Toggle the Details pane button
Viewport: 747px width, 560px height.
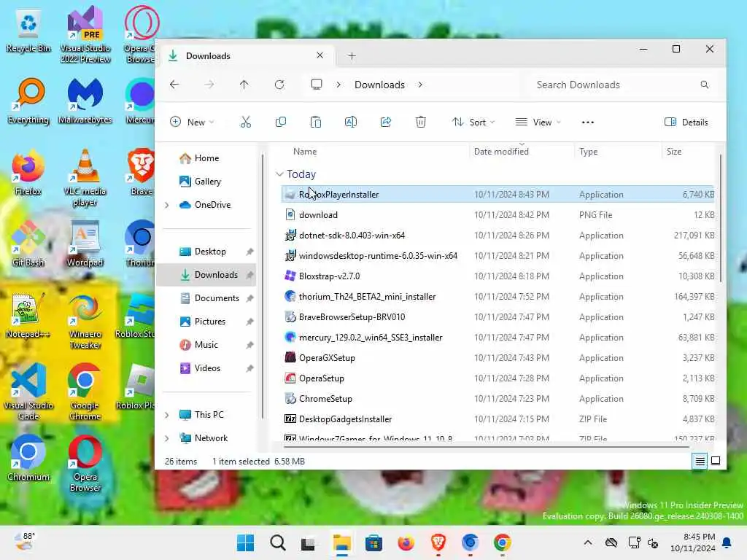(x=686, y=122)
